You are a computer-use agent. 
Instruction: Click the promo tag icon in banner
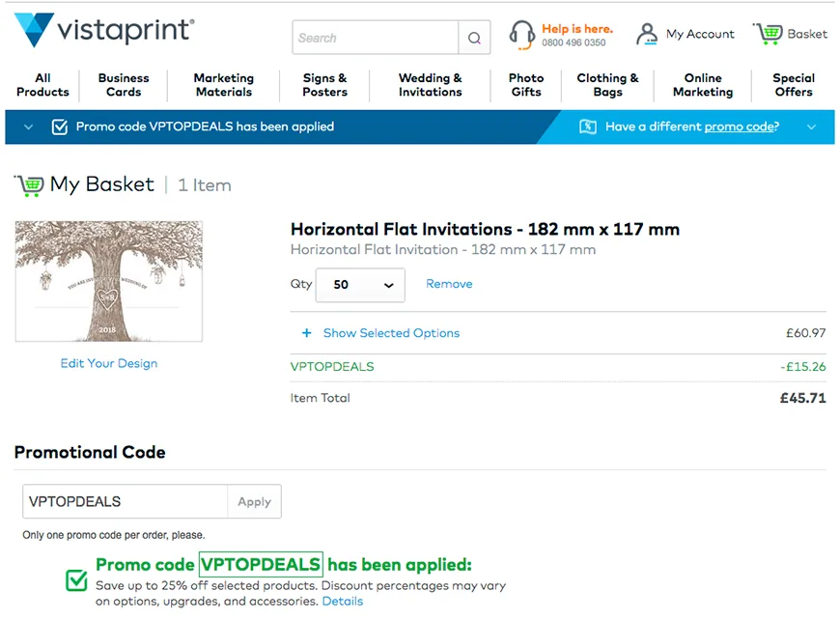(588, 127)
